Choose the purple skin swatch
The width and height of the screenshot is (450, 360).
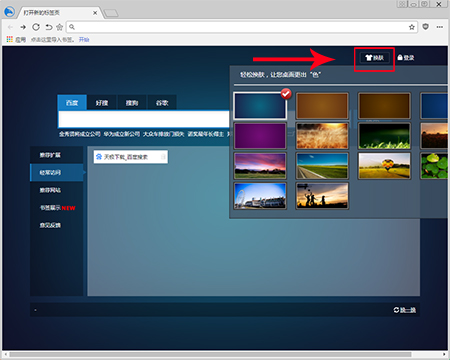260,136
